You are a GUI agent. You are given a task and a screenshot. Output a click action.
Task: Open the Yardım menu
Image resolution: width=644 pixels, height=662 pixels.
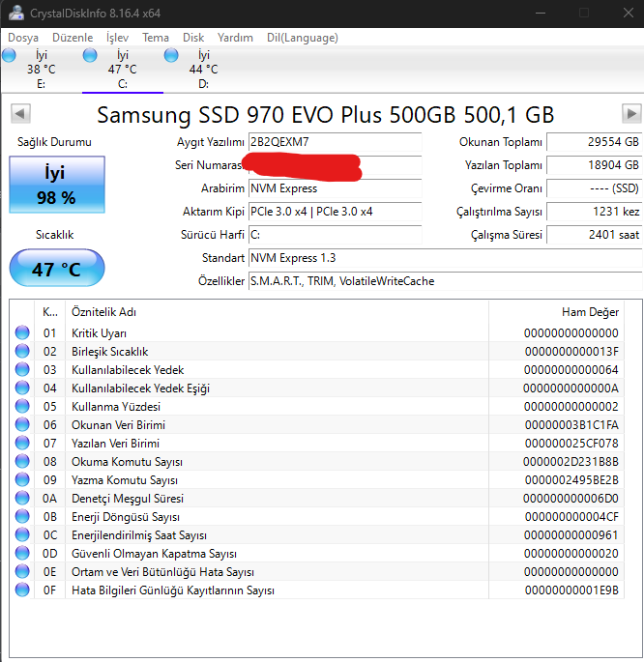(235, 38)
